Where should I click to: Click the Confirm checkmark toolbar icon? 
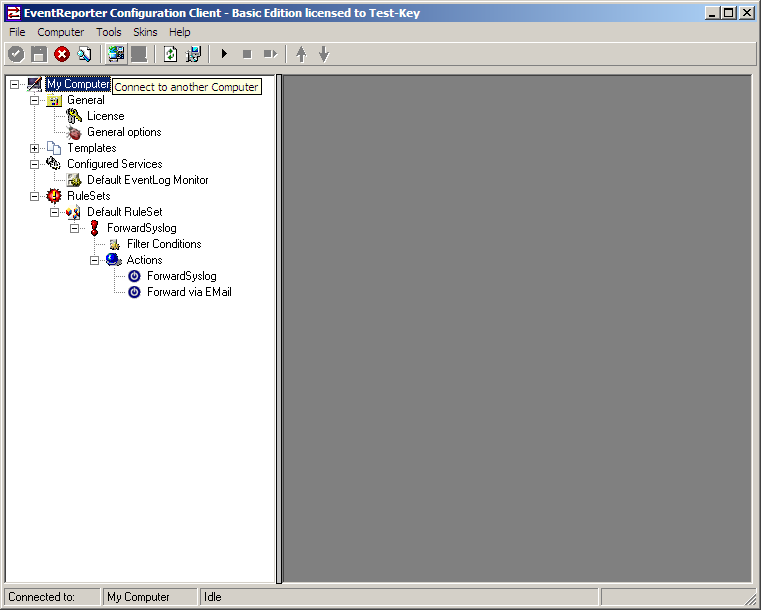click(16, 54)
